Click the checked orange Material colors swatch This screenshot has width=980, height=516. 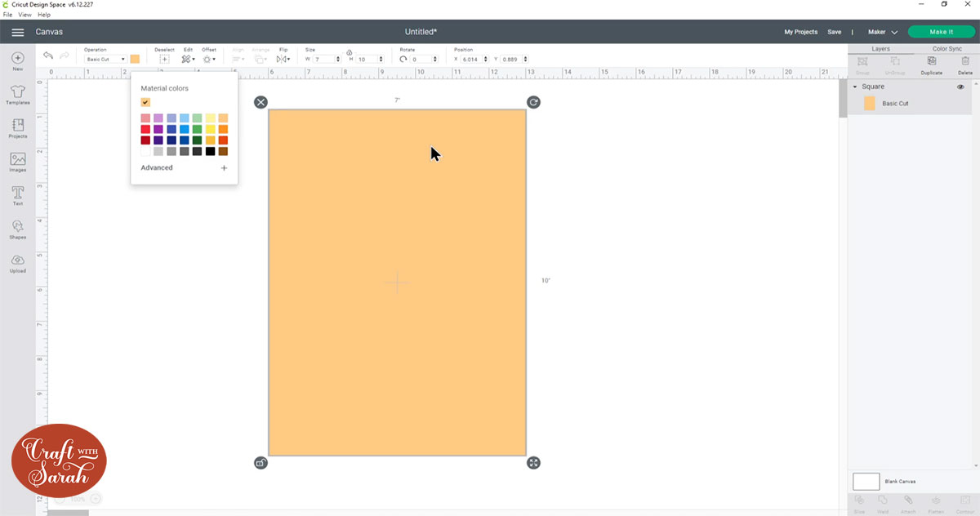tap(145, 102)
